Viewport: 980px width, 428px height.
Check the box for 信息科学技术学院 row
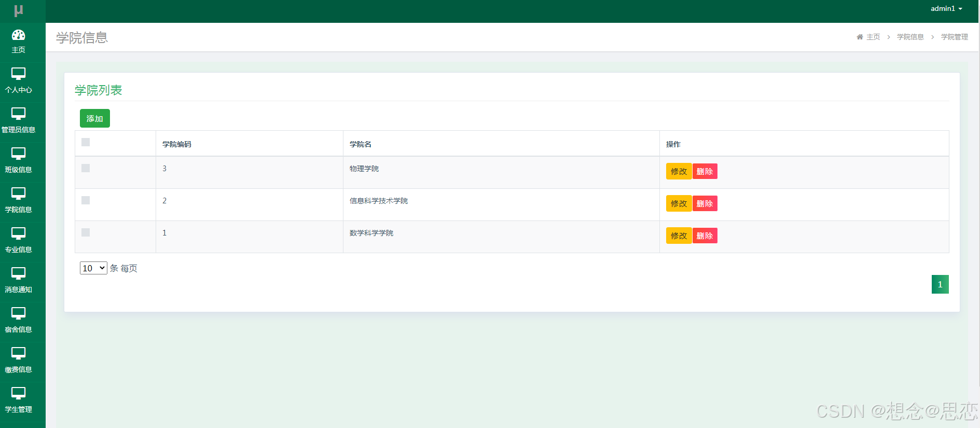86,200
